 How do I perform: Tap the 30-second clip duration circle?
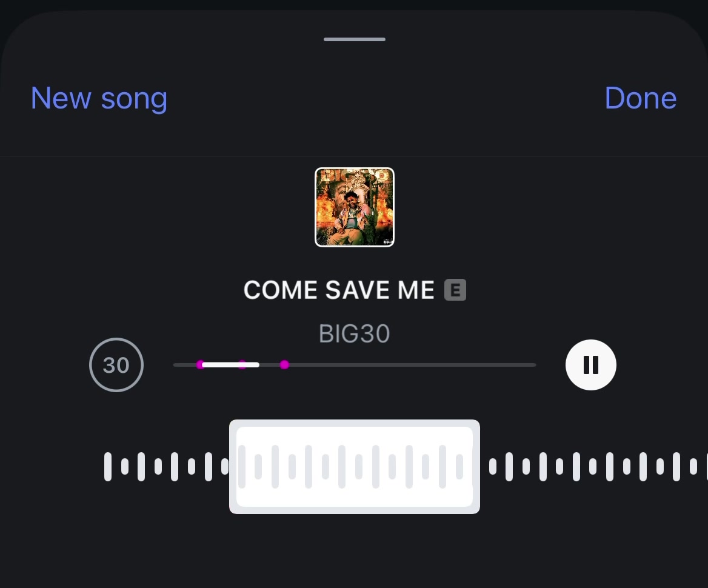coord(116,365)
